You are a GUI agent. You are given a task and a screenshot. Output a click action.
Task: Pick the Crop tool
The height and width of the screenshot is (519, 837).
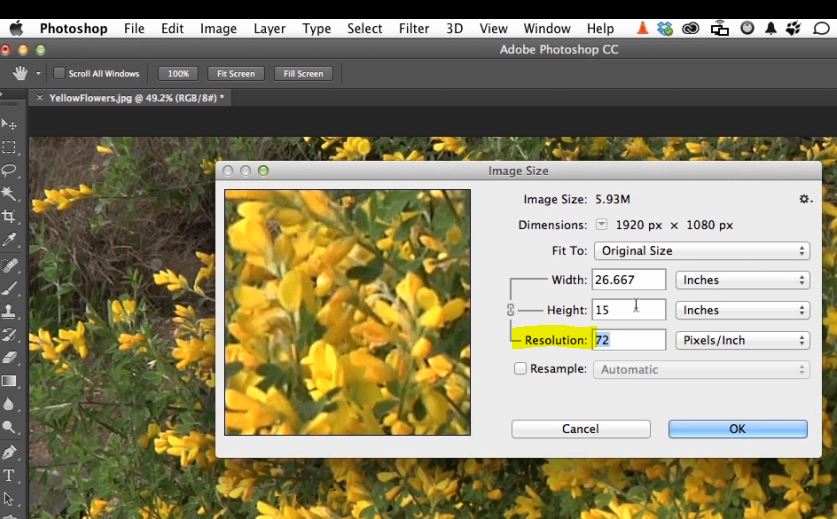pos(9,217)
